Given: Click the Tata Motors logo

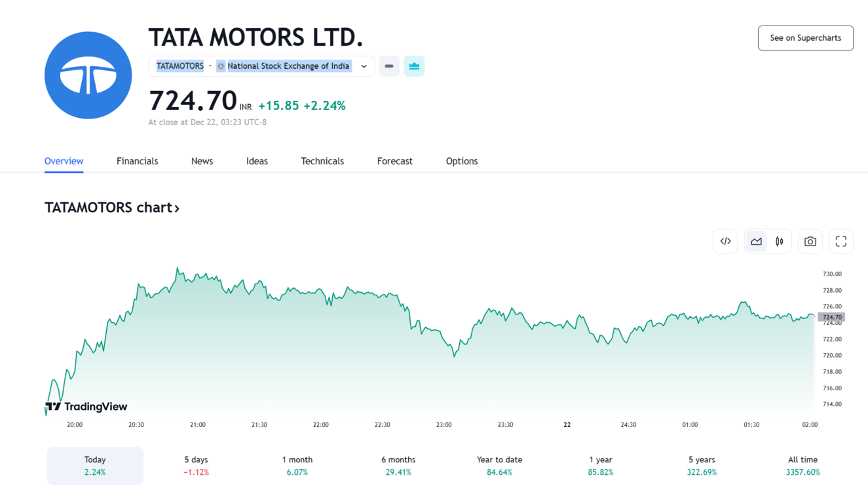Looking at the screenshot, I should point(88,75).
